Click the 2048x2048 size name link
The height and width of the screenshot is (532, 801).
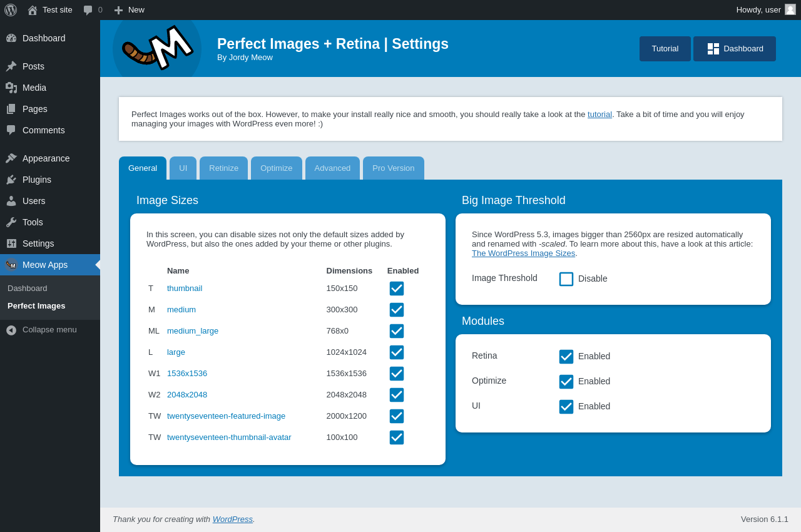pyautogui.click(x=187, y=395)
